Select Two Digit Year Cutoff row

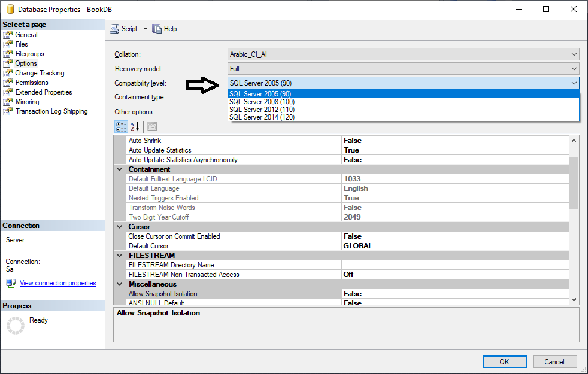click(348, 217)
